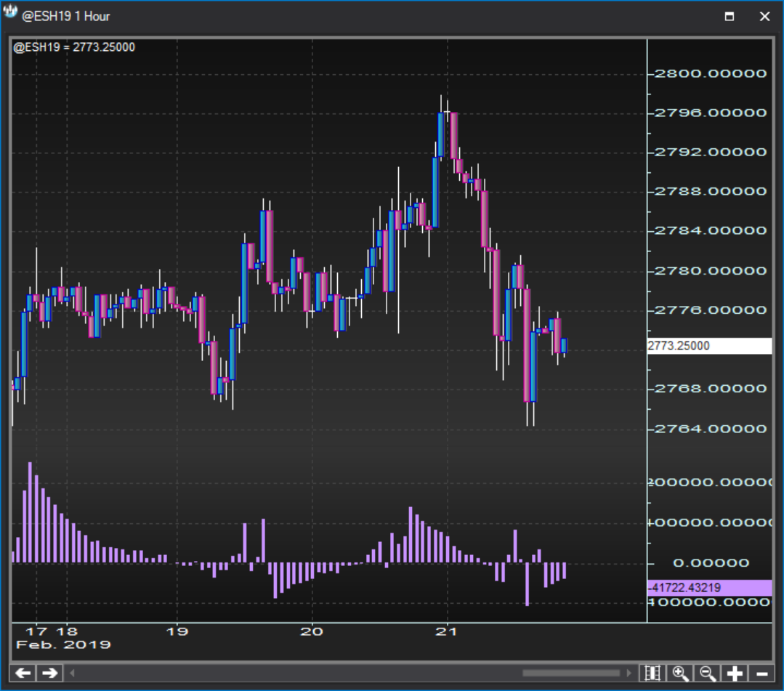784x691 pixels.
Task: Click the bold plus icon
Action: 735,674
